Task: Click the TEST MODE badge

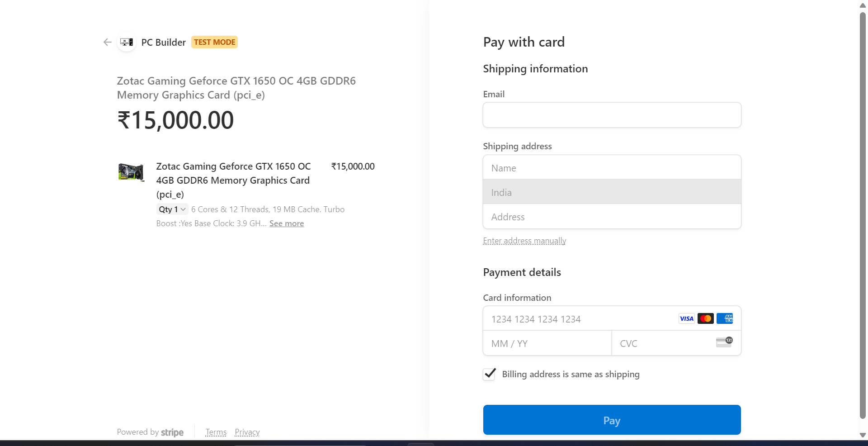Action: pos(214,42)
